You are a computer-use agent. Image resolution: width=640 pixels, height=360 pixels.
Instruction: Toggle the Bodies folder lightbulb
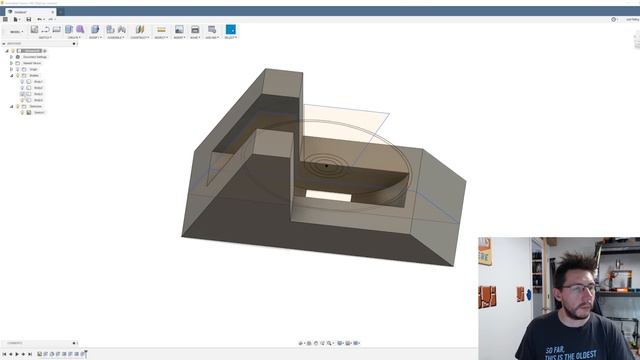pyautogui.click(x=18, y=76)
